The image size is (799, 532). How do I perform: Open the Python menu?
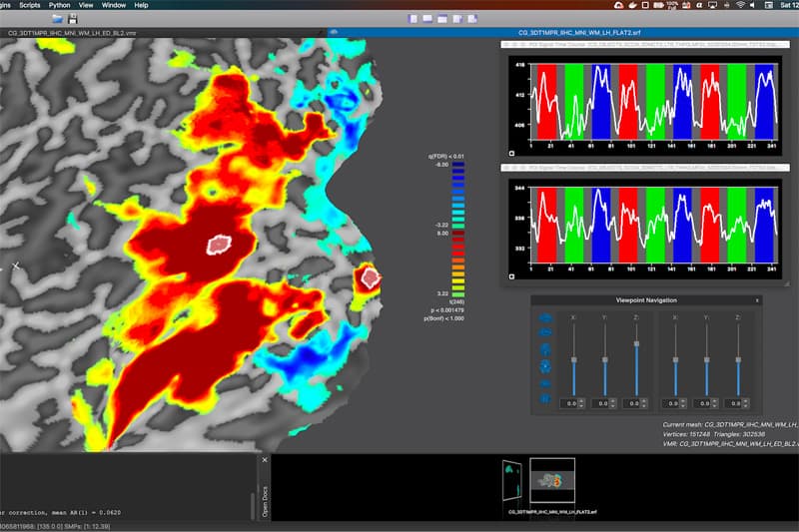(60, 5)
